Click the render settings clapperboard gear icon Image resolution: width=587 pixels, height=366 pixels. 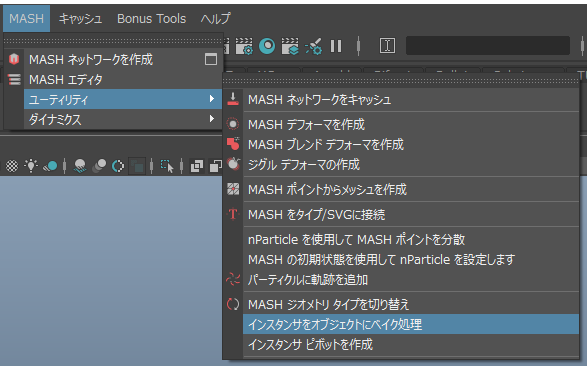(244, 46)
